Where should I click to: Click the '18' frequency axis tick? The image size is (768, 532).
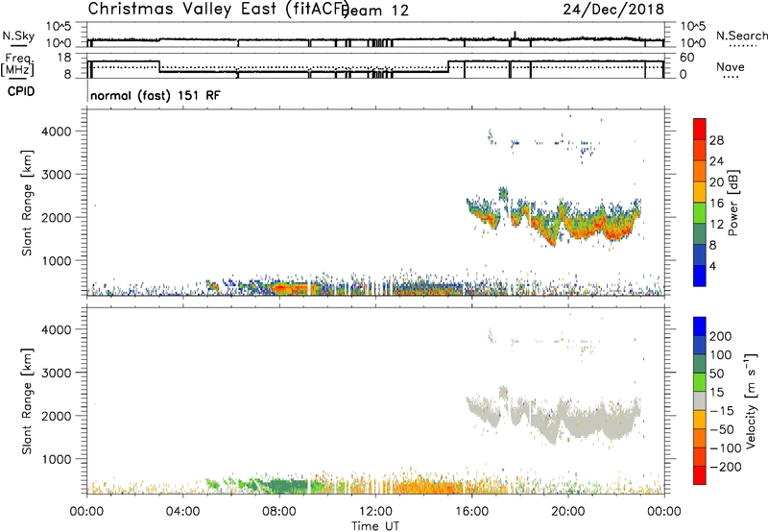65,58
